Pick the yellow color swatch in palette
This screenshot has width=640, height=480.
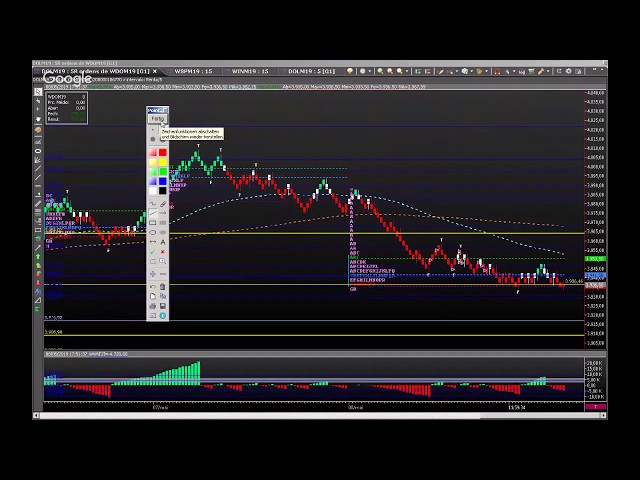tap(162, 162)
